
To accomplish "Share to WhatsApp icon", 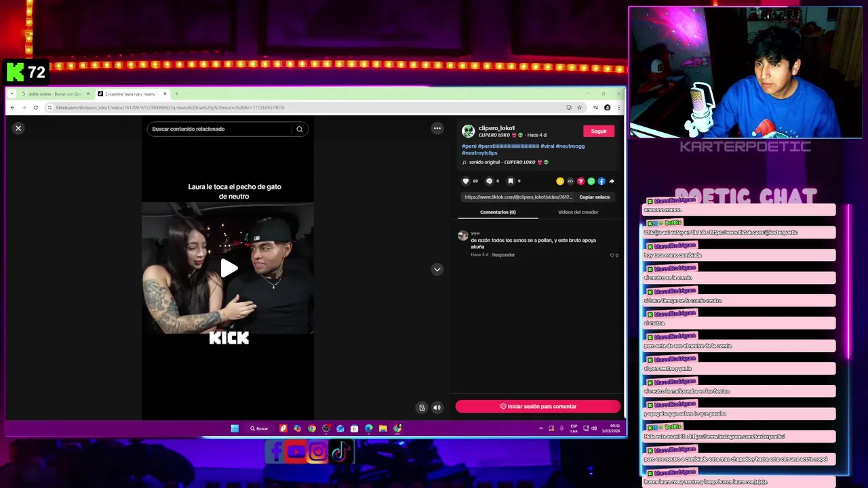I will 591,181.
